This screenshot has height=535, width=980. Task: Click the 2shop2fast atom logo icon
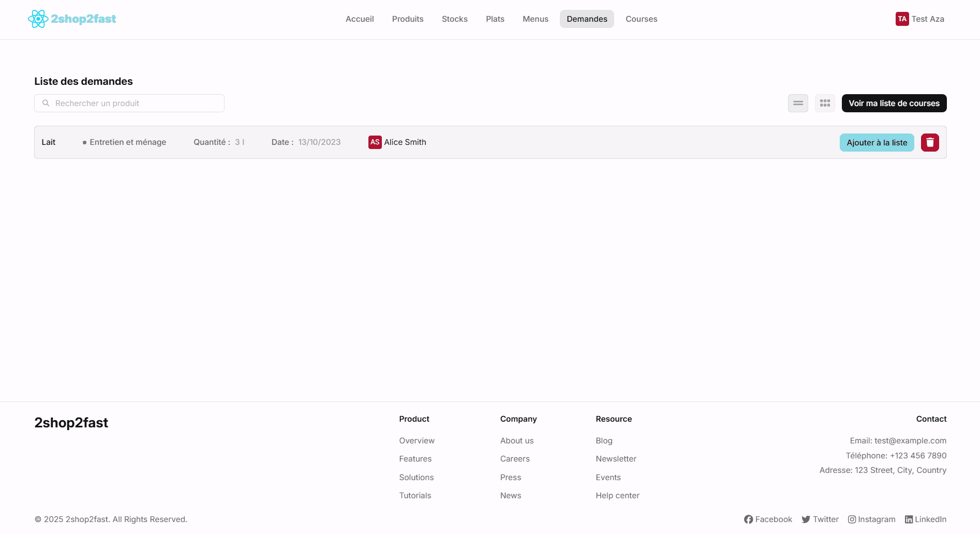click(x=38, y=19)
